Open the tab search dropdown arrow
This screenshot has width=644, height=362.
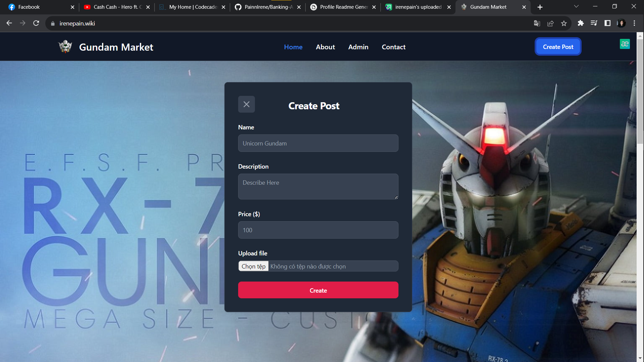click(576, 6)
